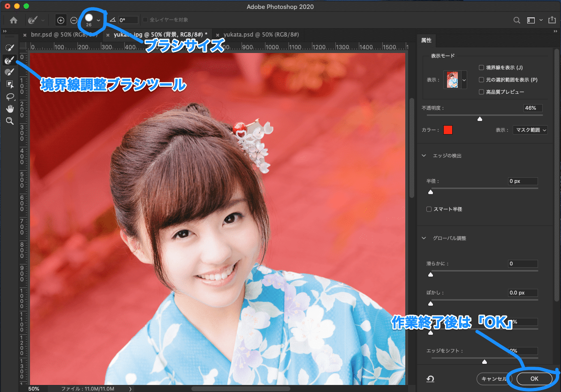
Task: Click the properties panel vertical scrollbar
Action: [x=556, y=175]
